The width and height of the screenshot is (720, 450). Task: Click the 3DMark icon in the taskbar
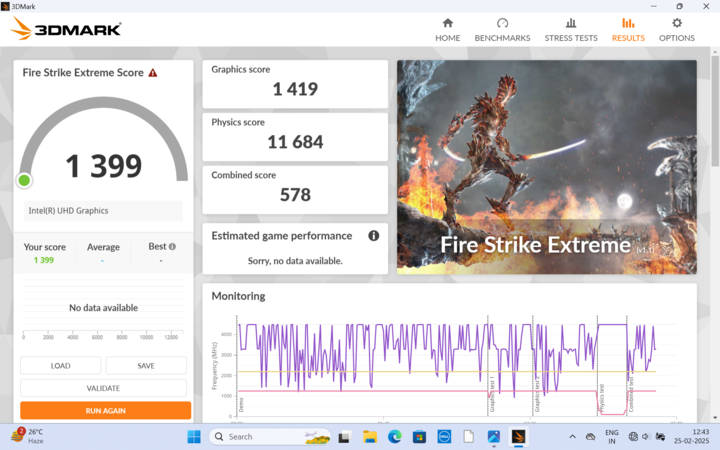click(518, 437)
